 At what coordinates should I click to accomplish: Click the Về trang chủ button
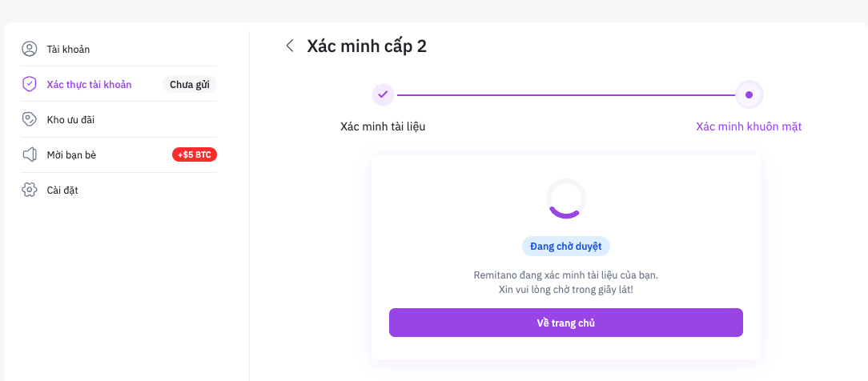[565, 323]
